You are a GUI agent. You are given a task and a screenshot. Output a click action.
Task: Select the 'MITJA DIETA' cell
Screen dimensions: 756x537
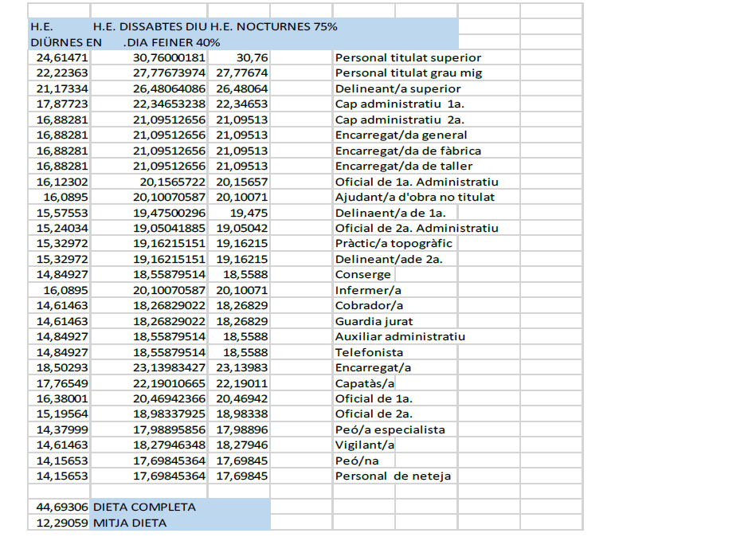pos(131,523)
